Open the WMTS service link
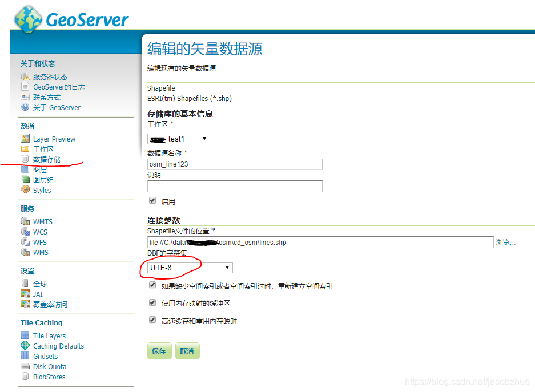 click(x=43, y=221)
